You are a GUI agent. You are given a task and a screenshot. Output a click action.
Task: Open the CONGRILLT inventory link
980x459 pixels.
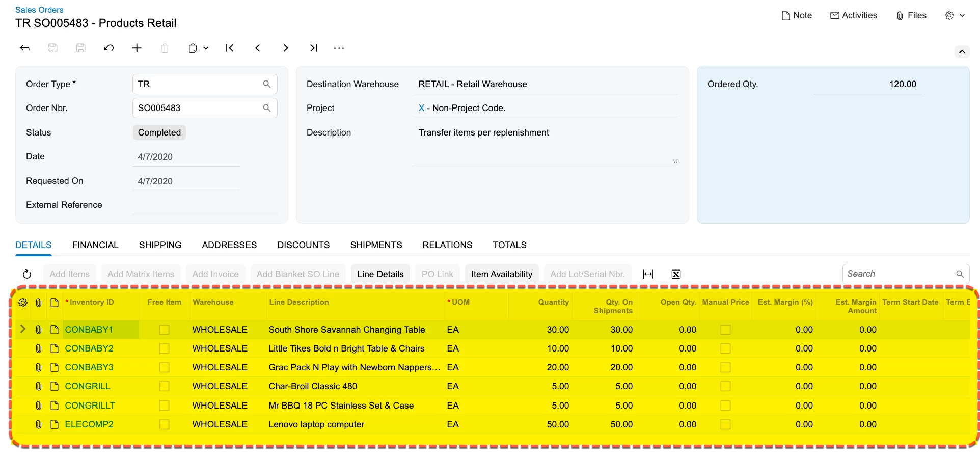90,406
